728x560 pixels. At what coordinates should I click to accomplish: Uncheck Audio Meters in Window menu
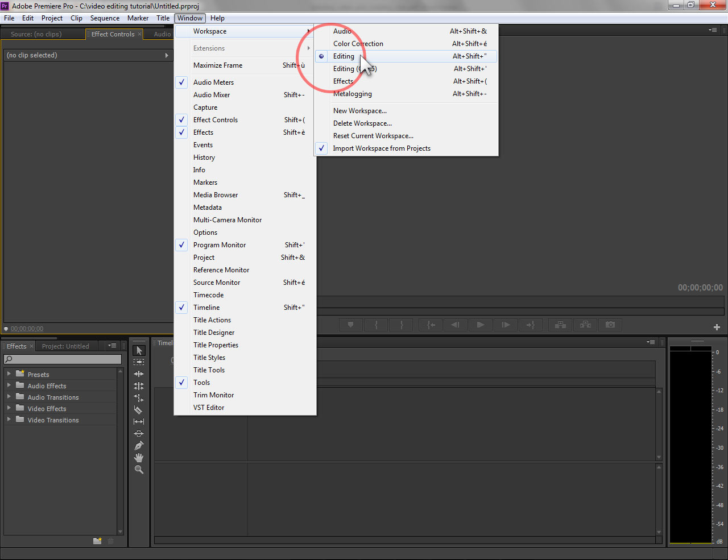click(x=245, y=82)
